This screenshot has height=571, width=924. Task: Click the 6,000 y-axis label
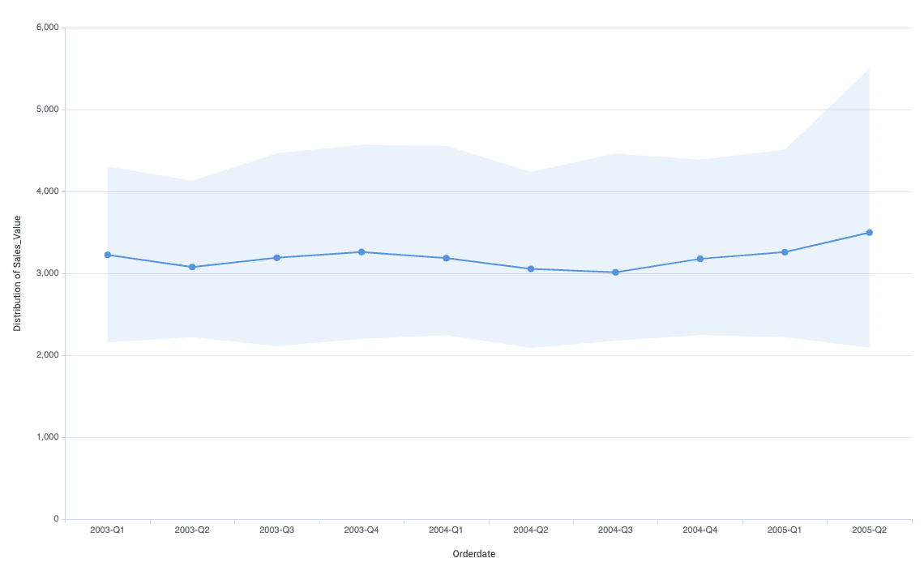click(48, 28)
